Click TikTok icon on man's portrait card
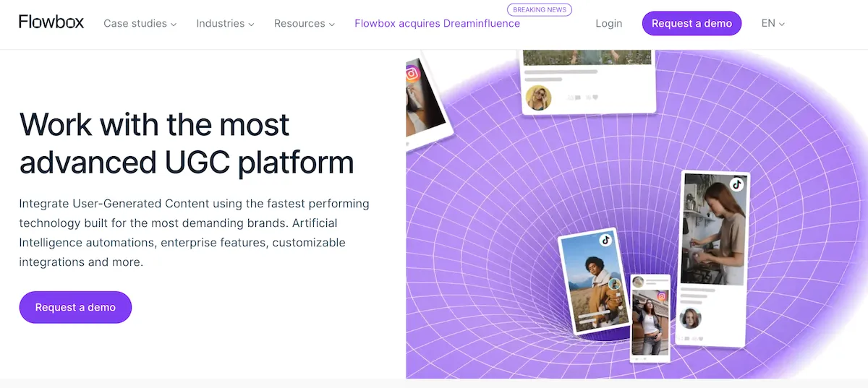The height and width of the screenshot is (388, 868). click(605, 241)
